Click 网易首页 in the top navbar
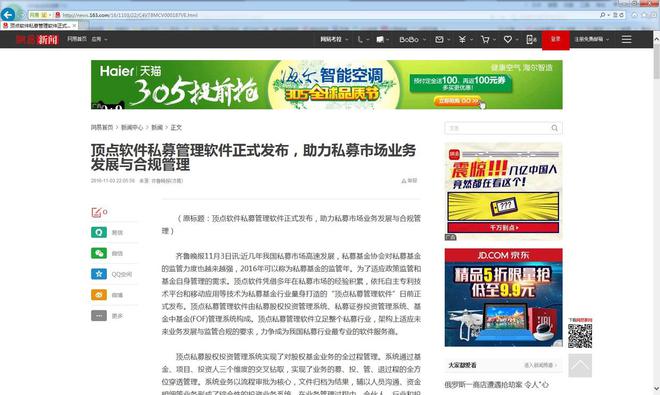Viewport: 660px width, 395px height. tap(77, 39)
